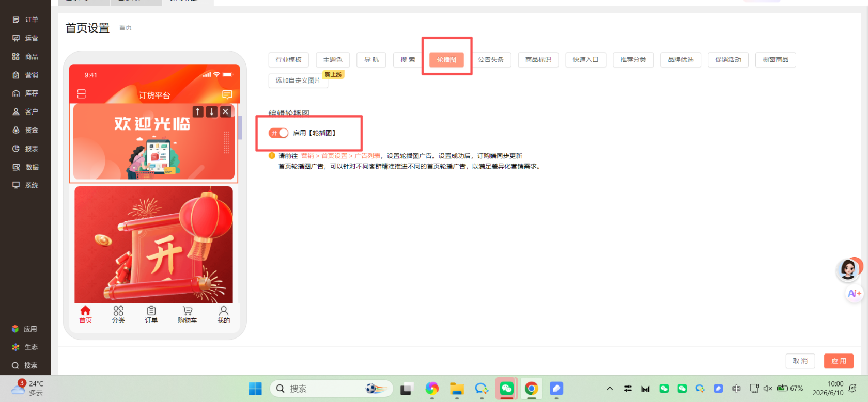Switch to the 搜索 tab
Viewport: 868px width, 402px height.
click(408, 60)
